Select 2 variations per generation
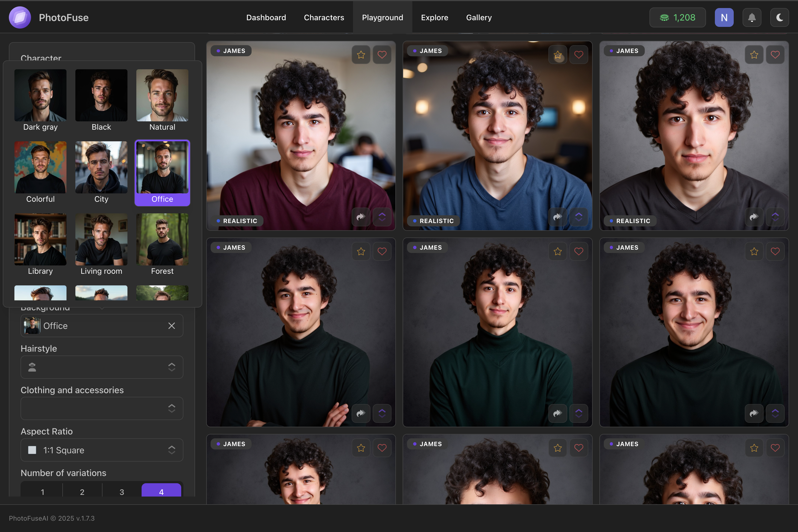 [x=82, y=492]
